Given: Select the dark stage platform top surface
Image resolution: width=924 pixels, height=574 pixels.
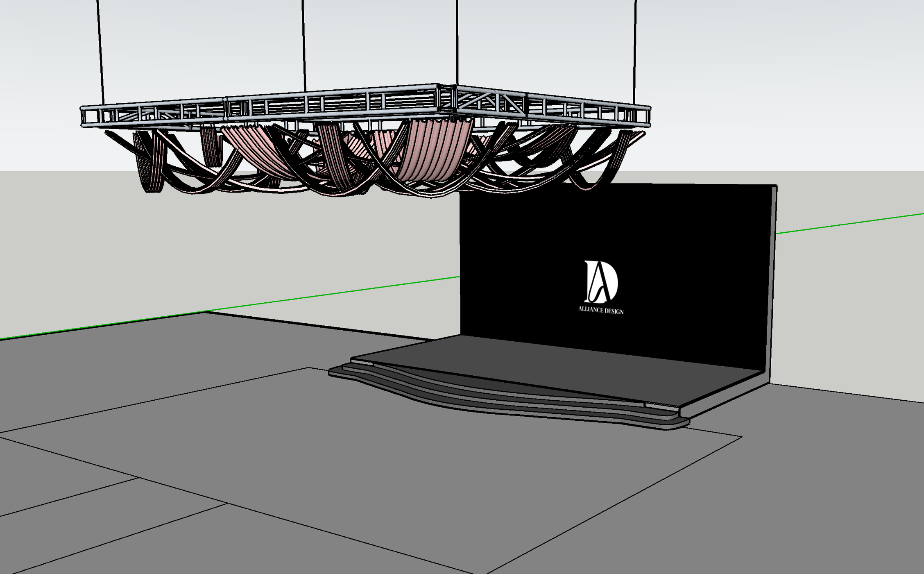Looking at the screenshot, I should tap(573, 365).
